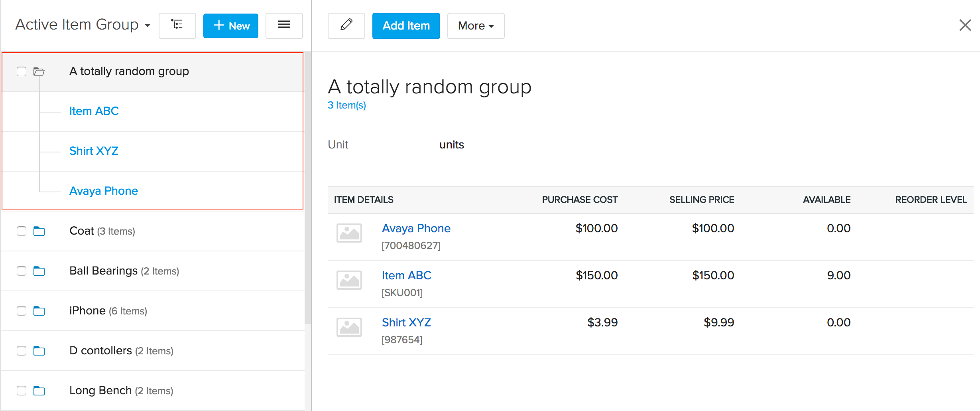Select the D contollers checkbox

[x=22, y=351]
